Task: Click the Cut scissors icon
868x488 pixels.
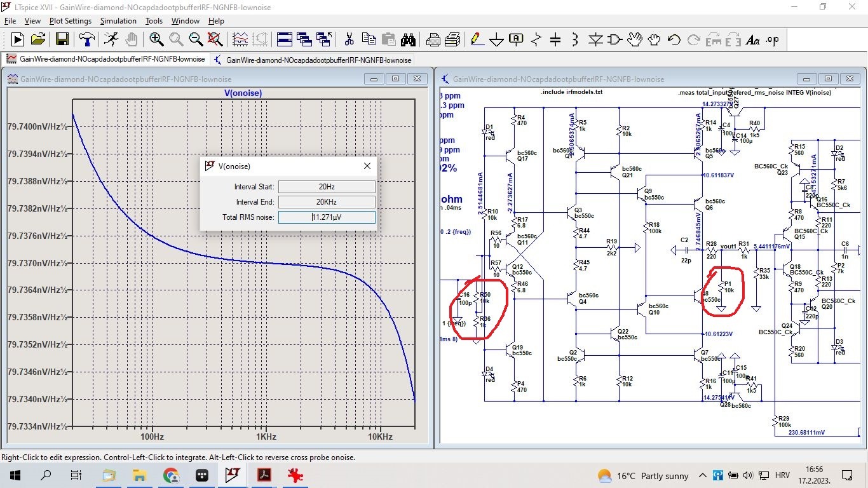Action: pos(349,40)
